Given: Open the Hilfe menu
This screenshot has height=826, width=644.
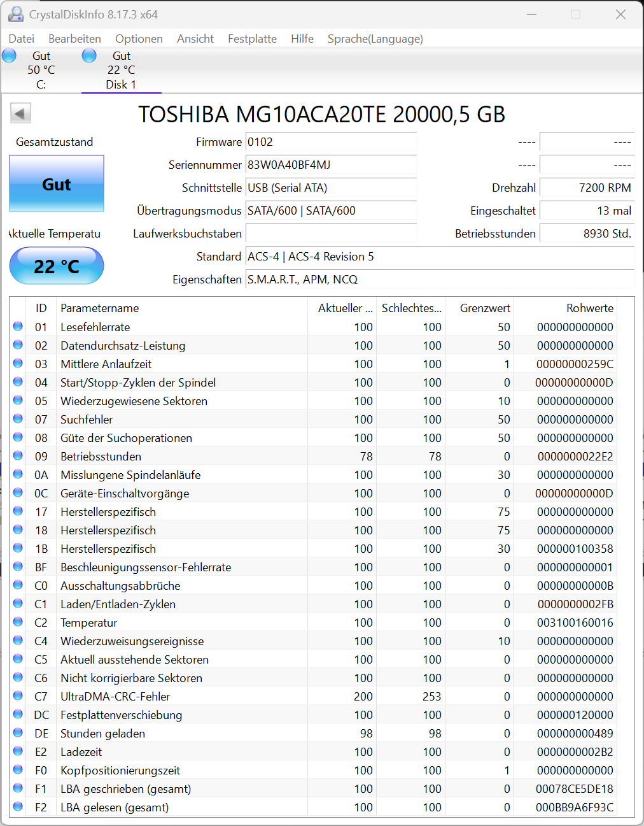Looking at the screenshot, I should tap(302, 39).
